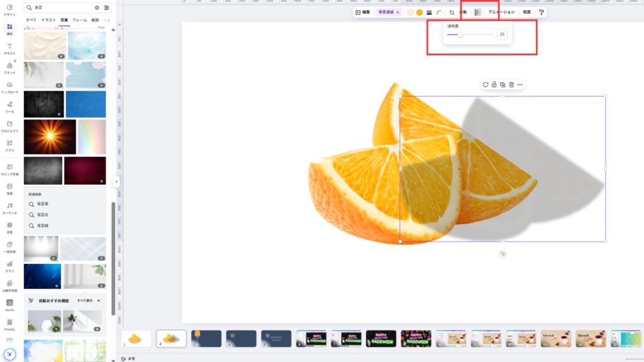Duplicate the element with the copy icon
Screen dimensions: 644x362
tap(502, 85)
